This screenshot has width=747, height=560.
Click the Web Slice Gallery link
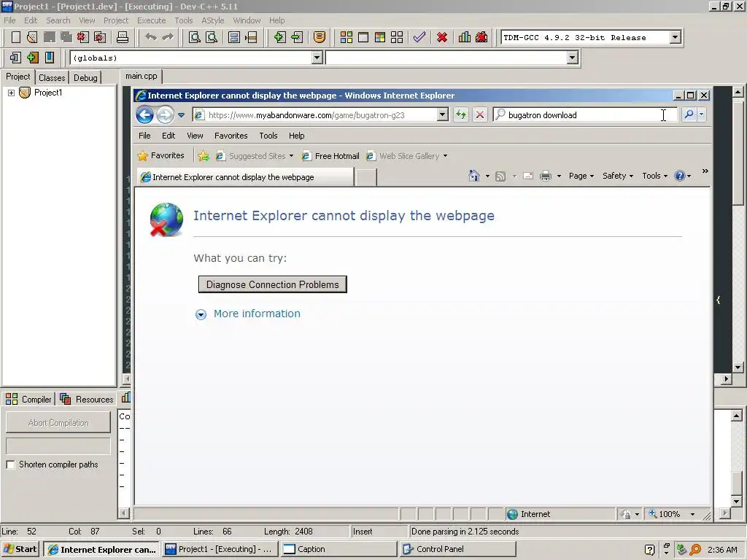click(x=407, y=156)
